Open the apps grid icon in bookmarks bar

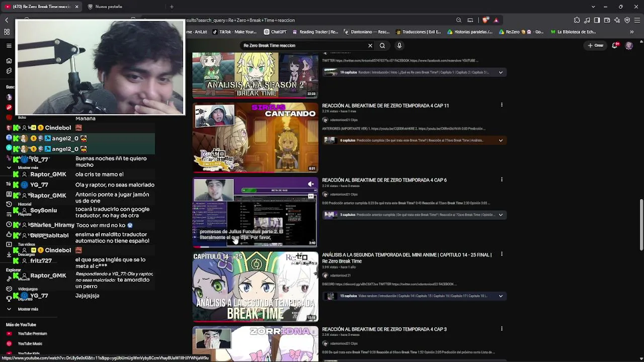pyautogui.click(x=7, y=32)
